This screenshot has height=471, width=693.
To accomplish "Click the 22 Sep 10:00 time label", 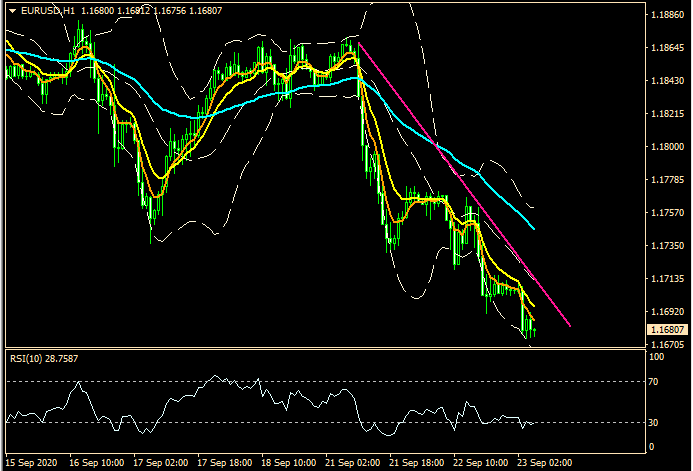I will (x=482, y=464).
